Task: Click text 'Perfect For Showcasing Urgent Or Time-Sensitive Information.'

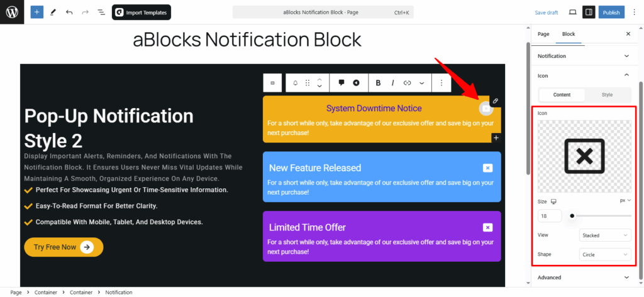Action: [x=132, y=190]
